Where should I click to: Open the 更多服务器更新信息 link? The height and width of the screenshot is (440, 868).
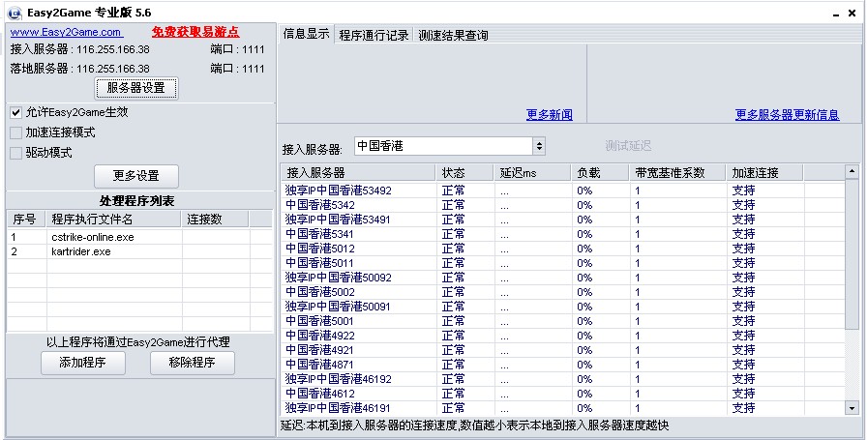coord(787,115)
